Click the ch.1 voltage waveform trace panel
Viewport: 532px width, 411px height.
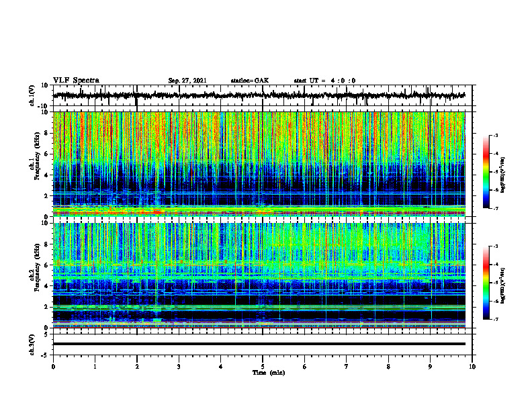[x=263, y=95]
